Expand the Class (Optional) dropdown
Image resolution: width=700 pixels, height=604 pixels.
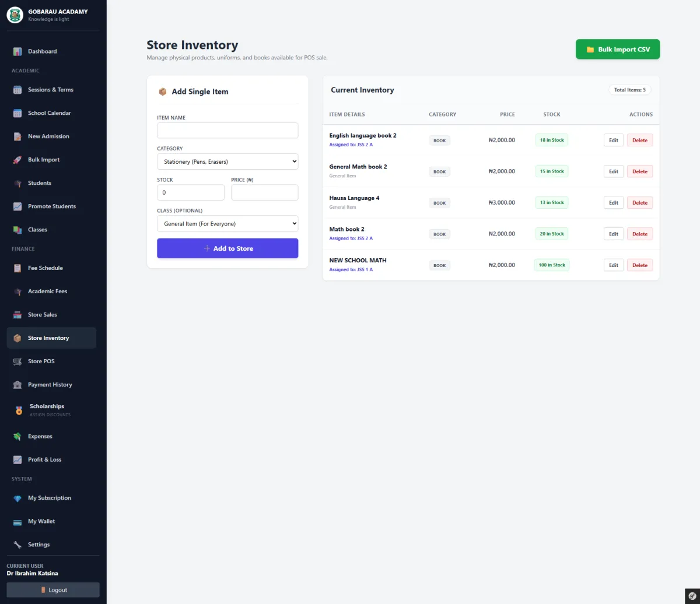[228, 223]
